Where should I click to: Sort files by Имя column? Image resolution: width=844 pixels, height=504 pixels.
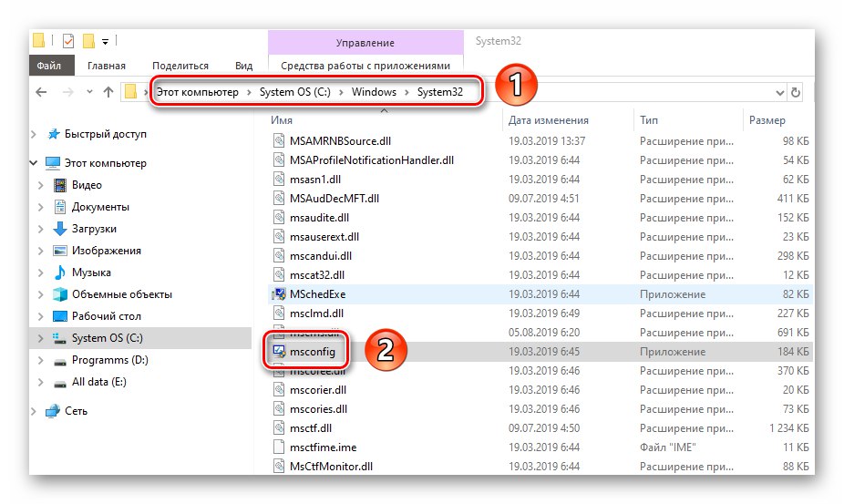(282, 120)
